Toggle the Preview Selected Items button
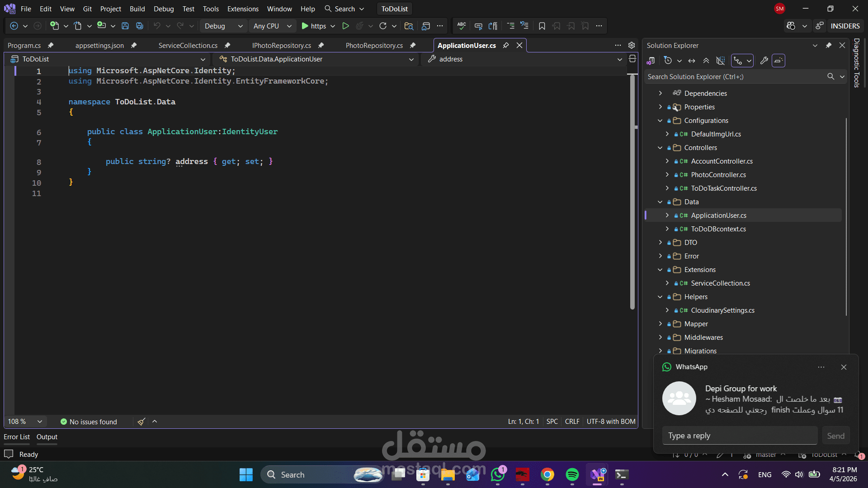The height and width of the screenshot is (488, 868). (778, 61)
